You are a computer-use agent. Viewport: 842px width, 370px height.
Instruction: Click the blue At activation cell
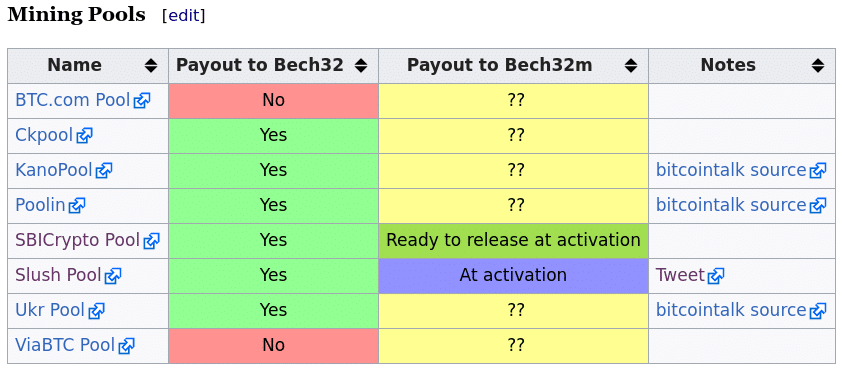pos(513,275)
